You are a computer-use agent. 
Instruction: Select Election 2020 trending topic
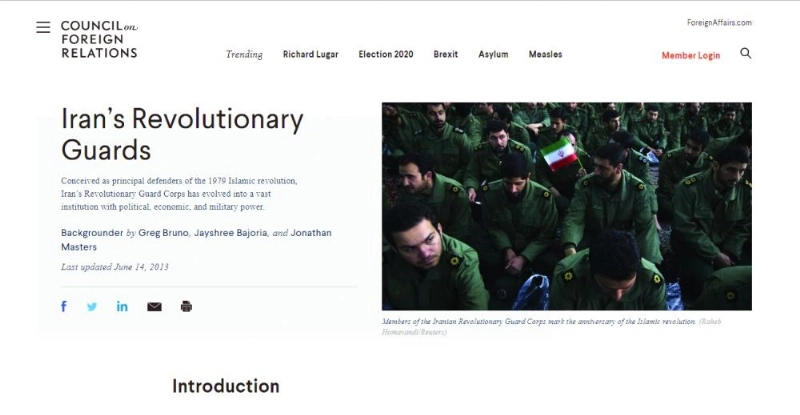click(386, 54)
